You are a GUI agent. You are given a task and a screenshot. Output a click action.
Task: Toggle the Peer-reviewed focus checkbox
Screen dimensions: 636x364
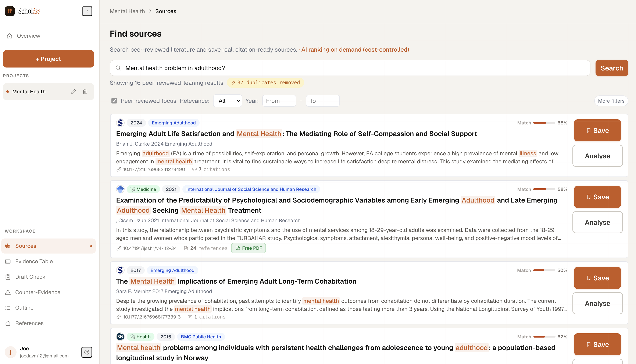click(x=114, y=101)
